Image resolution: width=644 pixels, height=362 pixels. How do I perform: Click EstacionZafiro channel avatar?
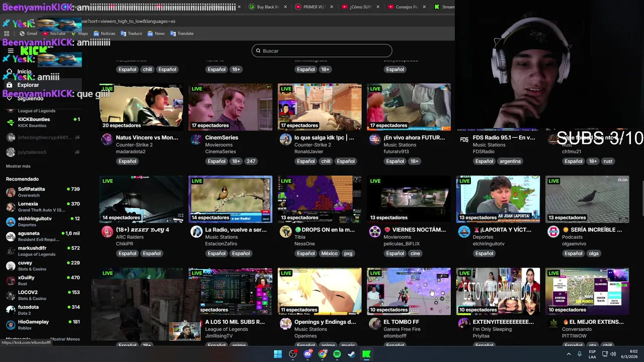(x=196, y=232)
